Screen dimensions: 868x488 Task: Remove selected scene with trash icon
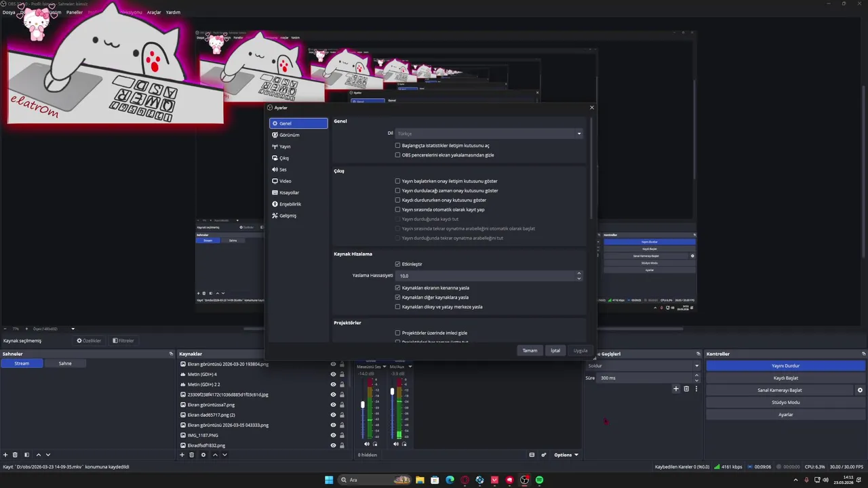pyautogui.click(x=15, y=455)
